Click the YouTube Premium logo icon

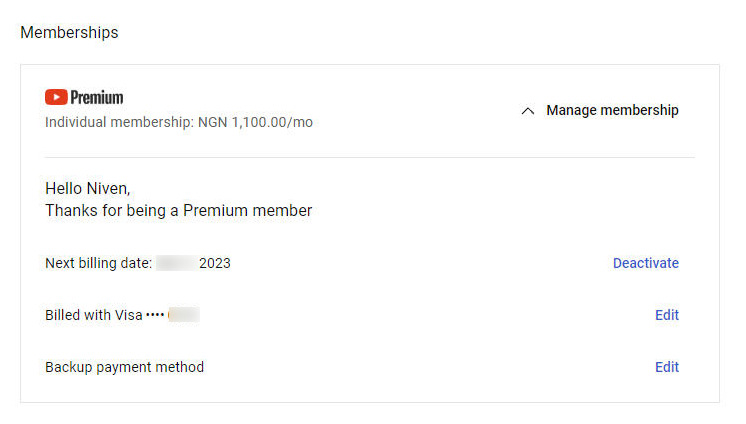84,97
